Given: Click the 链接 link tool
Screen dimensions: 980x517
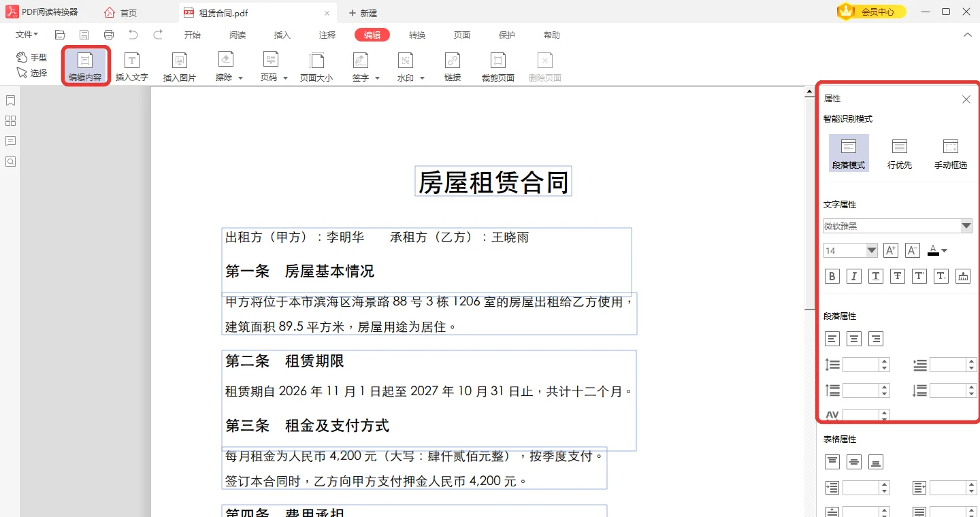Looking at the screenshot, I should [453, 67].
